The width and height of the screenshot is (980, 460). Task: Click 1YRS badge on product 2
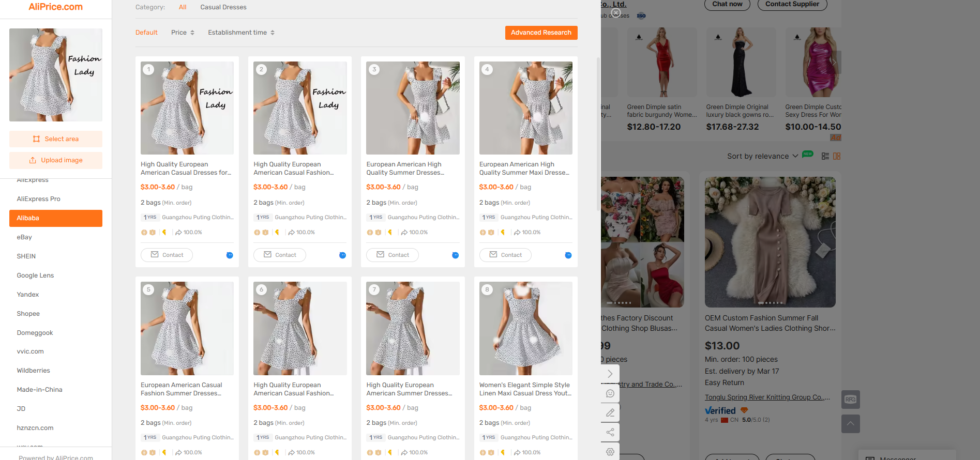click(x=263, y=218)
